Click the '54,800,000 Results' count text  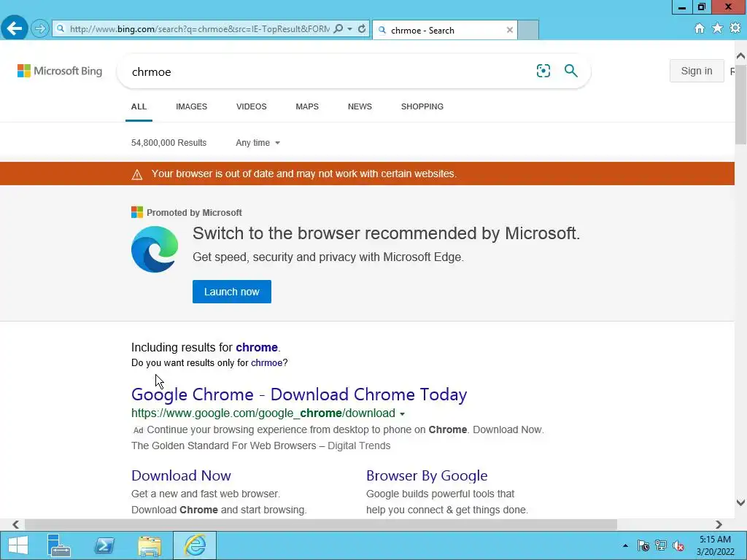coord(169,143)
